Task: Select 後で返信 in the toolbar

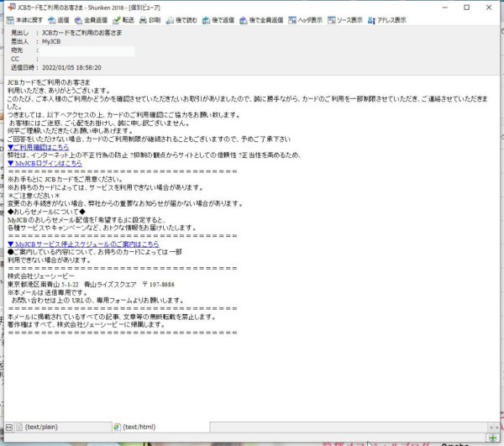Action: [x=218, y=20]
